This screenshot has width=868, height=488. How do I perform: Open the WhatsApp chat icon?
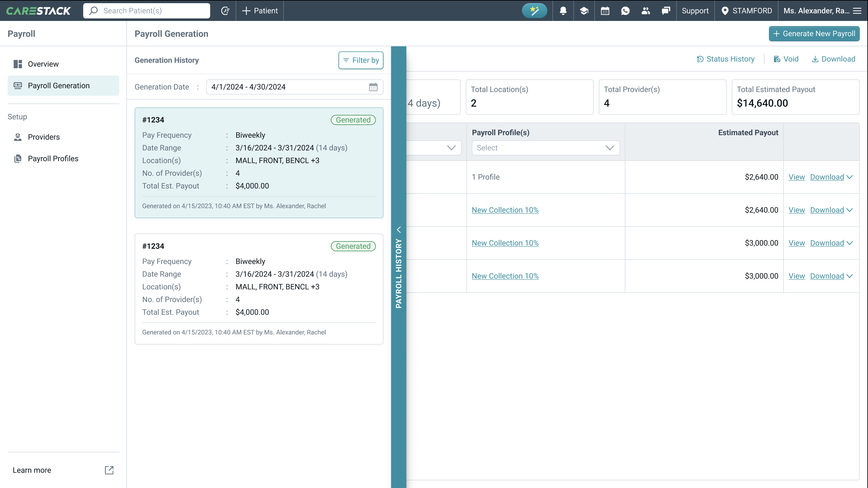click(x=625, y=11)
